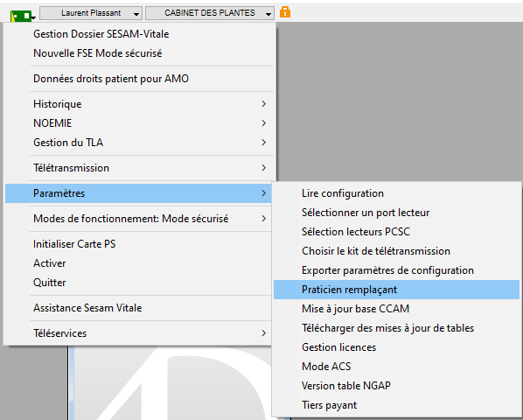This screenshot has height=420, width=523.
Task: Select Initialiser Carte PS
Action: tap(140, 244)
